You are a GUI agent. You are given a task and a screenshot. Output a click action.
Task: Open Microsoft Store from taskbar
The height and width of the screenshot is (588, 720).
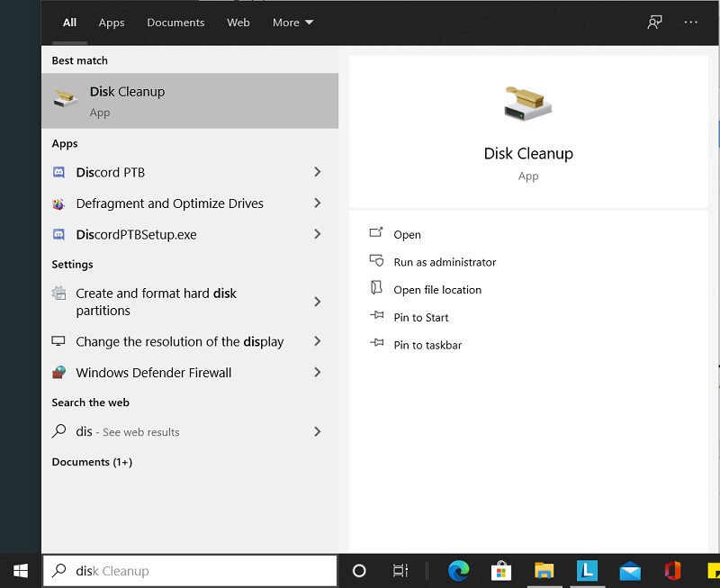click(501, 571)
